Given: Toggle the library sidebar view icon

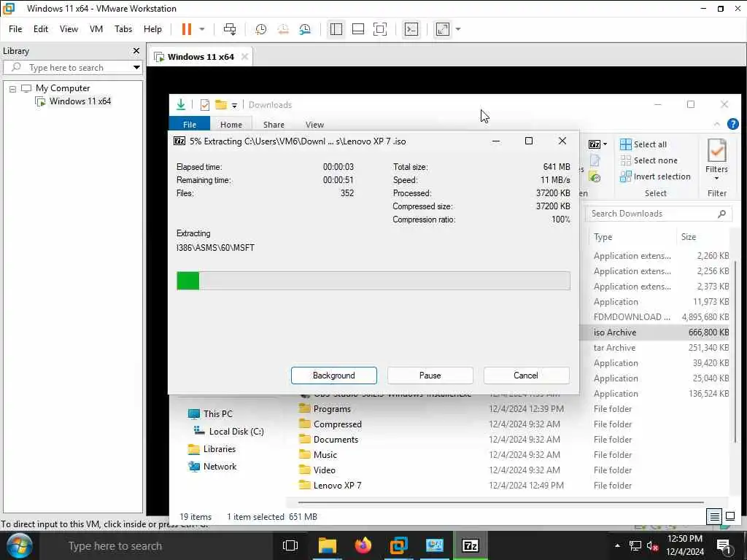Looking at the screenshot, I should coord(336,29).
